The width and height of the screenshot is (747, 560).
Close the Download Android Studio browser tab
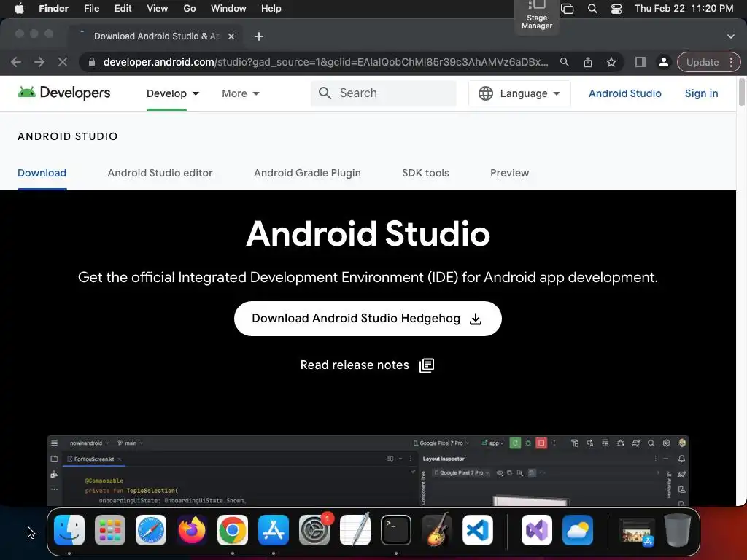[231, 36]
